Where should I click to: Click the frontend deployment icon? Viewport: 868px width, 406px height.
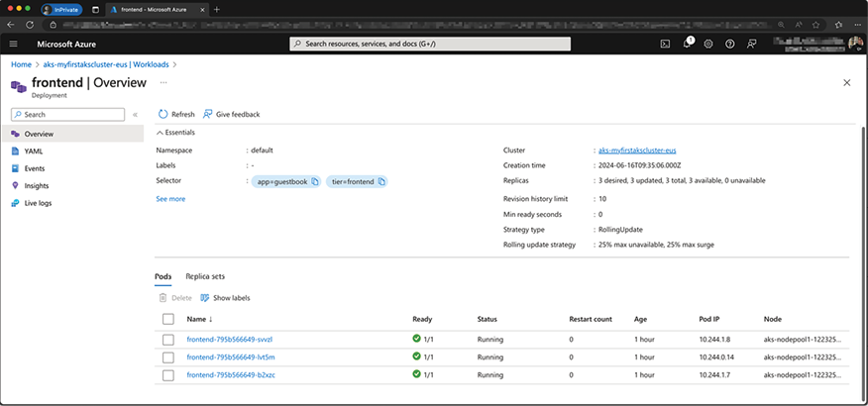tap(18, 87)
